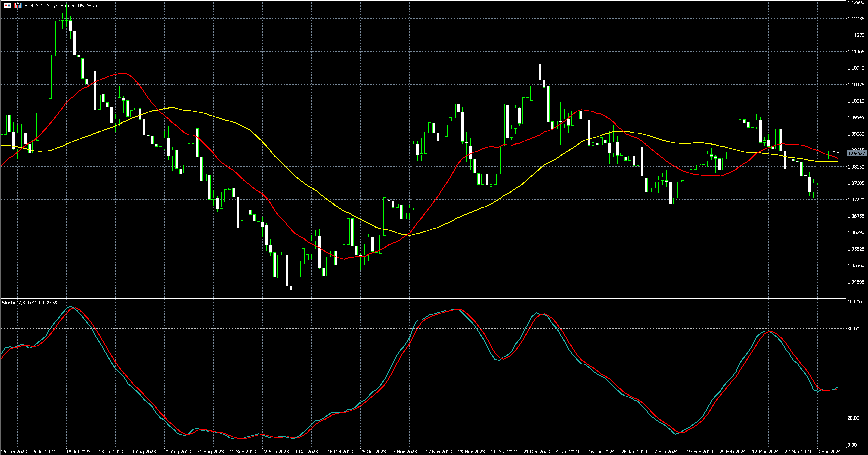Click the 1.10010 price scale label
The height and width of the screenshot is (455, 868).
(x=855, y=101)
